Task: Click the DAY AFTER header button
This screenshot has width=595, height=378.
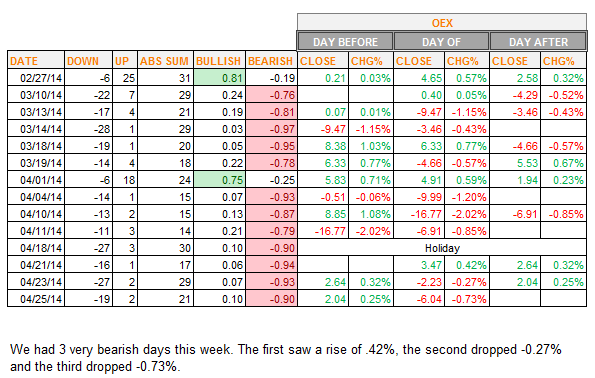Action: pos(538,41)
